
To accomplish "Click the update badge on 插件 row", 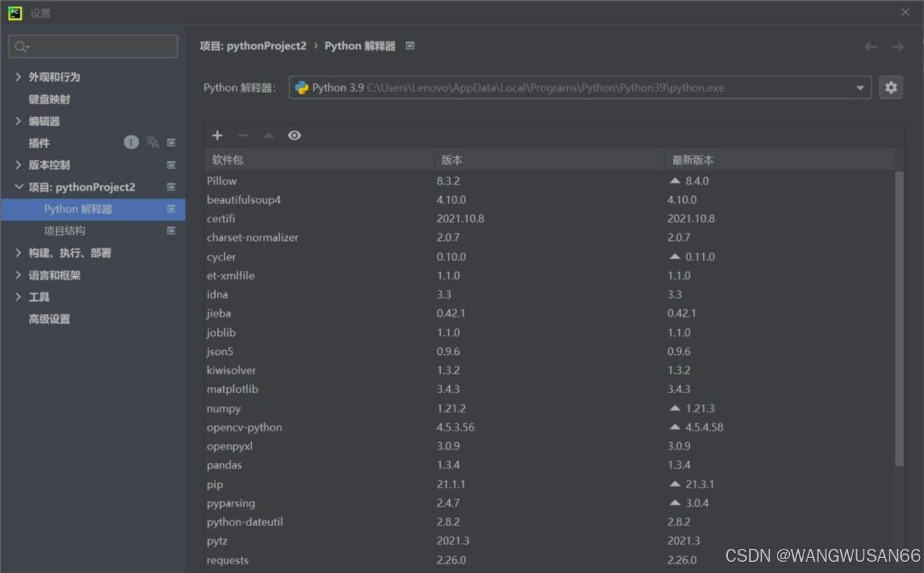I will [x=131, y=142].
